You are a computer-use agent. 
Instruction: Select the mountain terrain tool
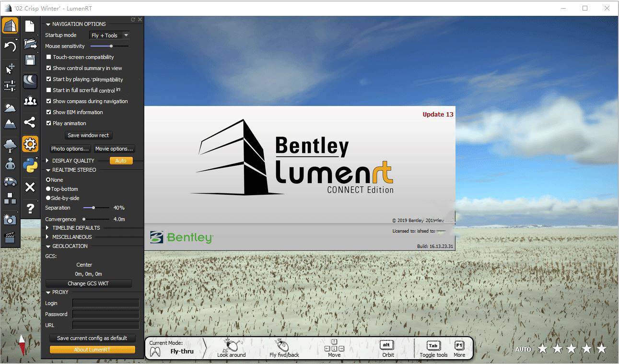pos(10,124)
